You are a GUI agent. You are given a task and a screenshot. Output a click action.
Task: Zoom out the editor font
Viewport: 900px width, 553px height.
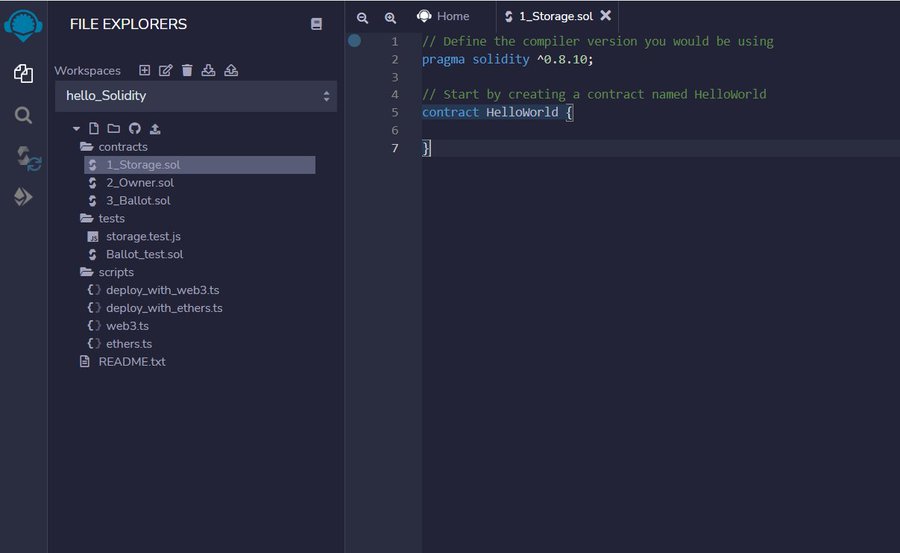362,18
